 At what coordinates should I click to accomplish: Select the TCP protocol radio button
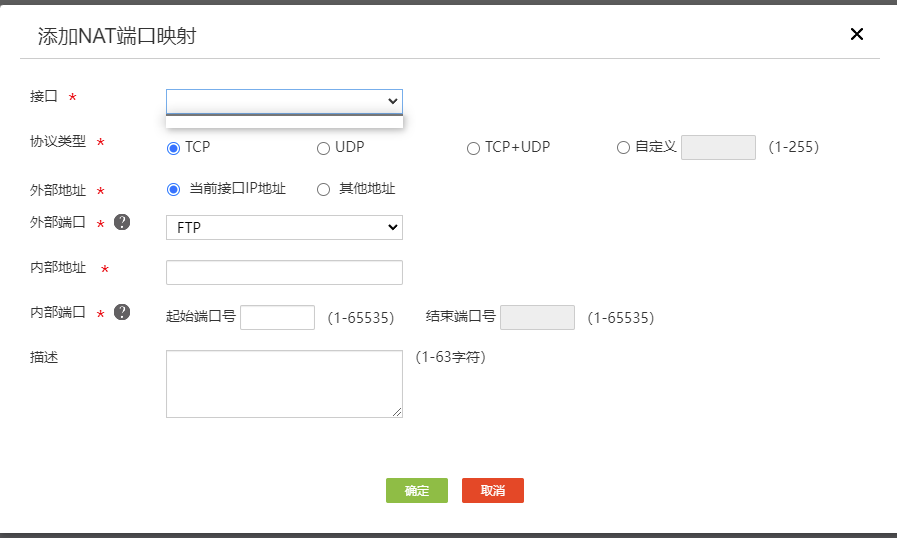click(x=173, y=147)
